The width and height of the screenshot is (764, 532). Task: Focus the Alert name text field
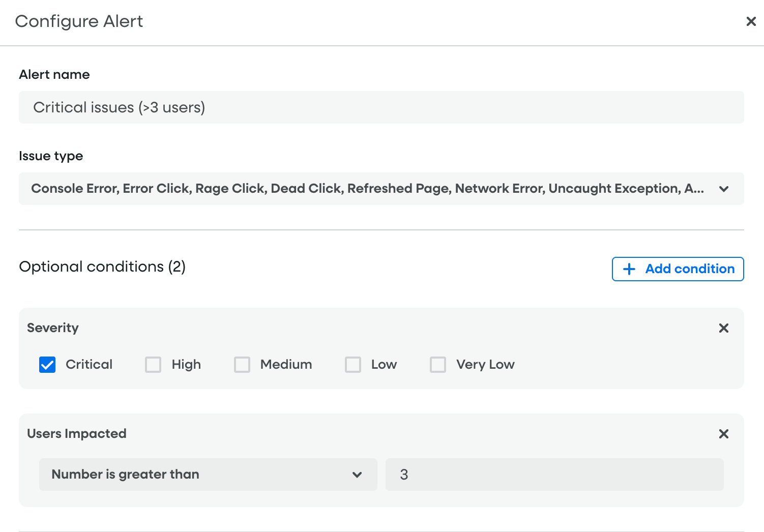pyautogui.click(x=381, y=107)
